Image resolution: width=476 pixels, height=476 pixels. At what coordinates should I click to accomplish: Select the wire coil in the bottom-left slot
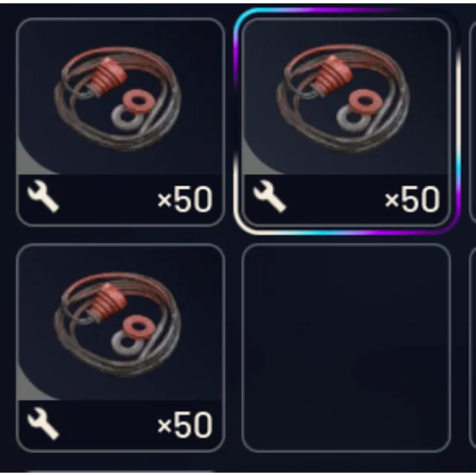coord(118,324)
